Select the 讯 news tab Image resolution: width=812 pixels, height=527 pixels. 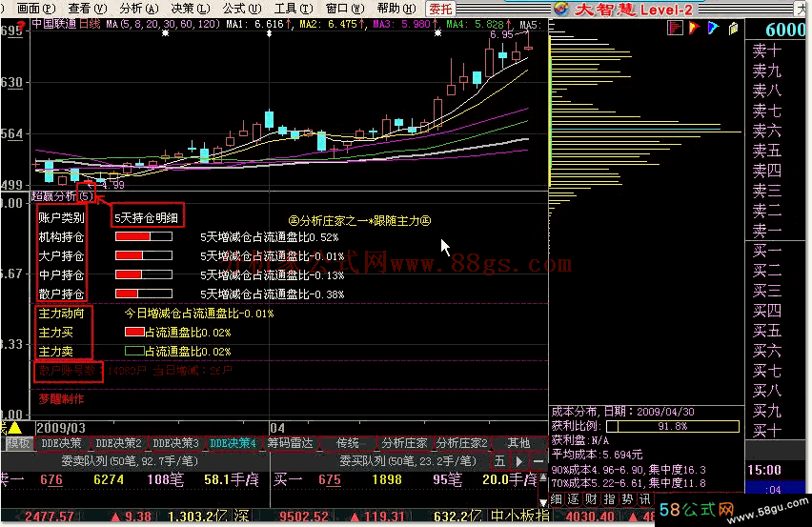644,499
